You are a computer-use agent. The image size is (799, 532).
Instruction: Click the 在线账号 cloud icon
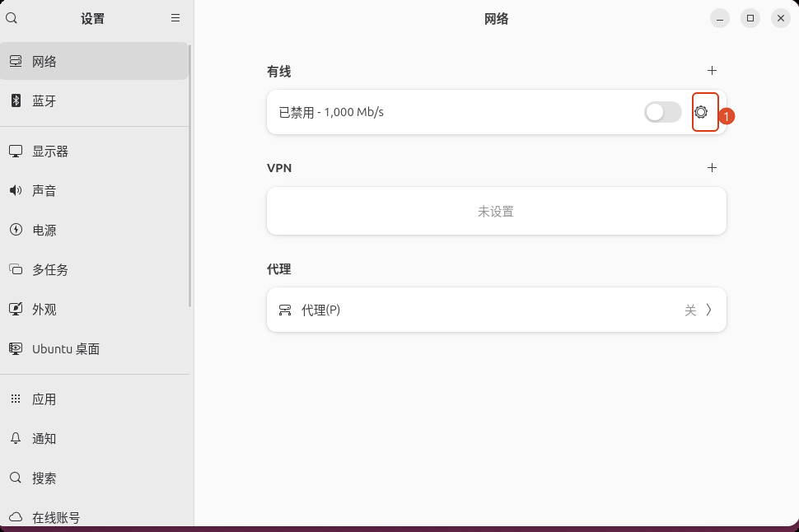[16, 517]
